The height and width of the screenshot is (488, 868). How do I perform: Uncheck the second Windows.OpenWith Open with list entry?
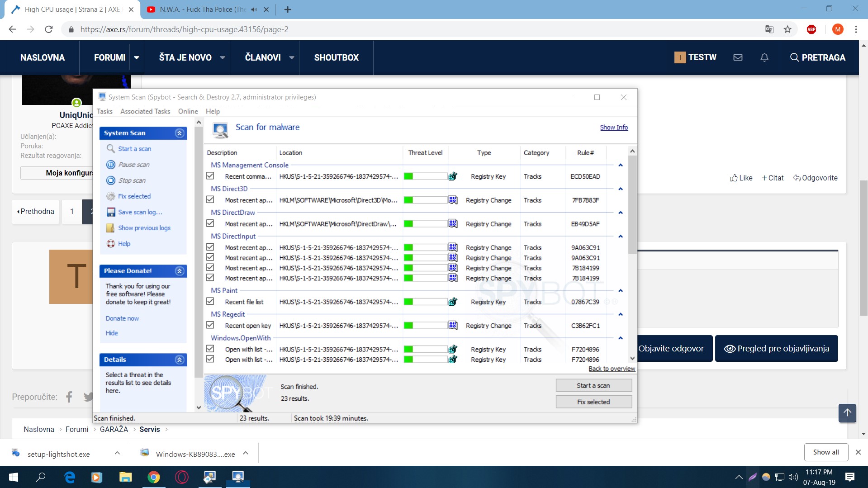coord(210,359)
